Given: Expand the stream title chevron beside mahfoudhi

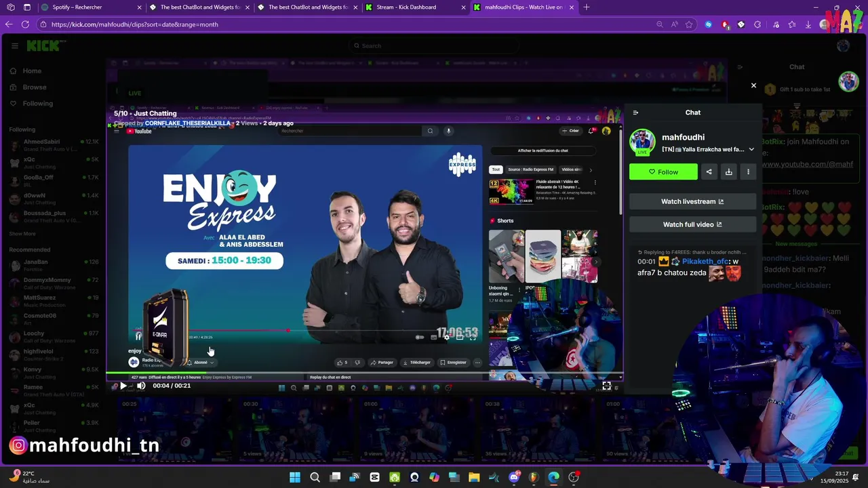Looking at the screenshot, I should tap(751, 149).
